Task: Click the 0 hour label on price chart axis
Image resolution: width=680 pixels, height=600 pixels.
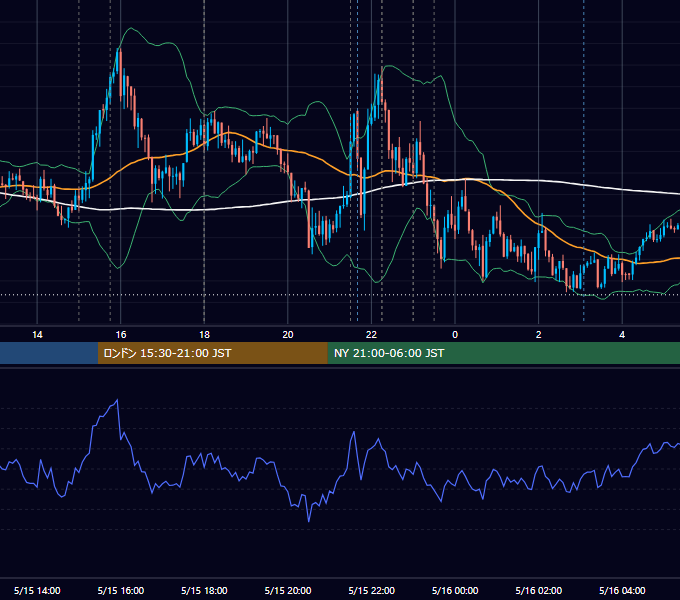Action: pos(455,335)
